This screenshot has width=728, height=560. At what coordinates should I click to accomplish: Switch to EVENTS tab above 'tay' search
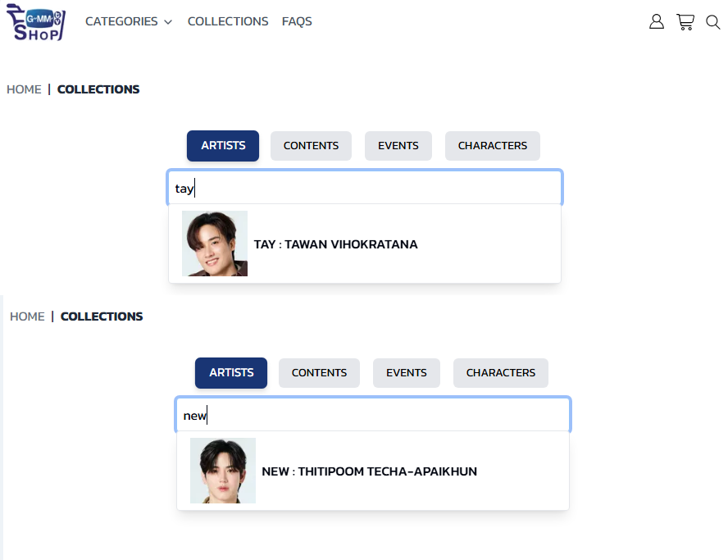point(398,146)
